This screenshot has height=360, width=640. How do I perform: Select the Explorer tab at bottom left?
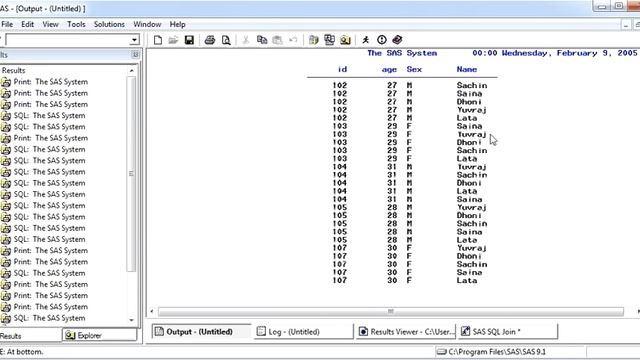99,336
